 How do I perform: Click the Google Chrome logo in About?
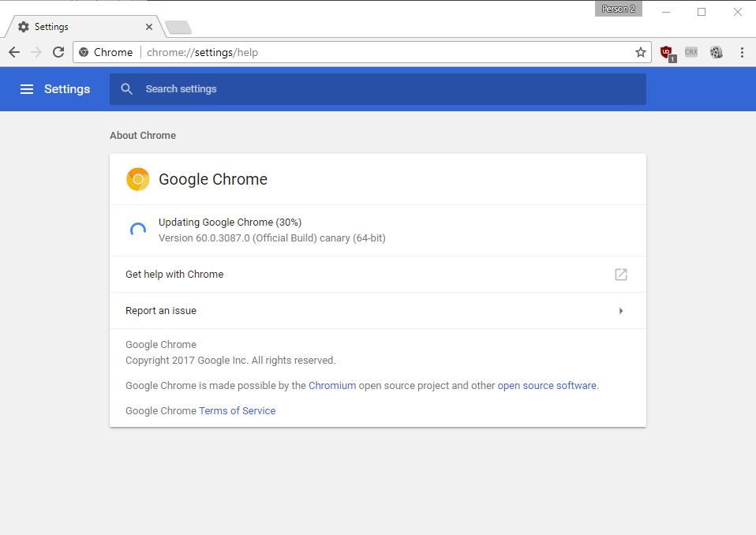point(137,179)
